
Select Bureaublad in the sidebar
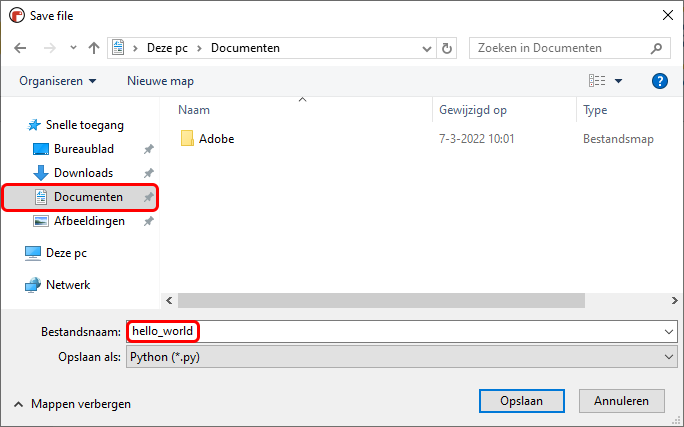coord(83,149)
